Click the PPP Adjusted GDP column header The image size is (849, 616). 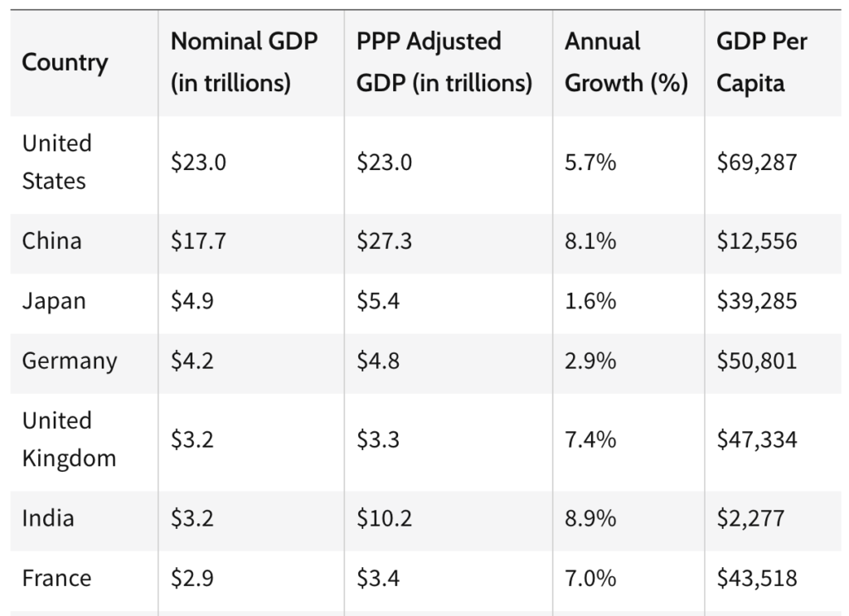(444, 62)
